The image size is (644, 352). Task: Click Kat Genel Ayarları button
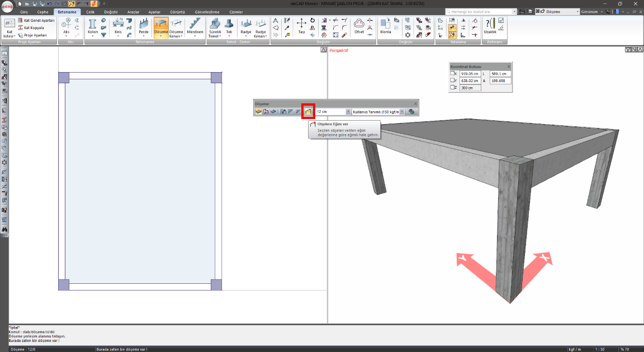click(39, 20)
